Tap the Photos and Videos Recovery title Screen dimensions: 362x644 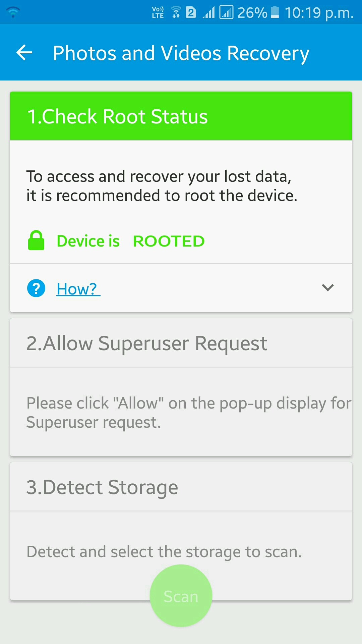click(x=181, y=53)
